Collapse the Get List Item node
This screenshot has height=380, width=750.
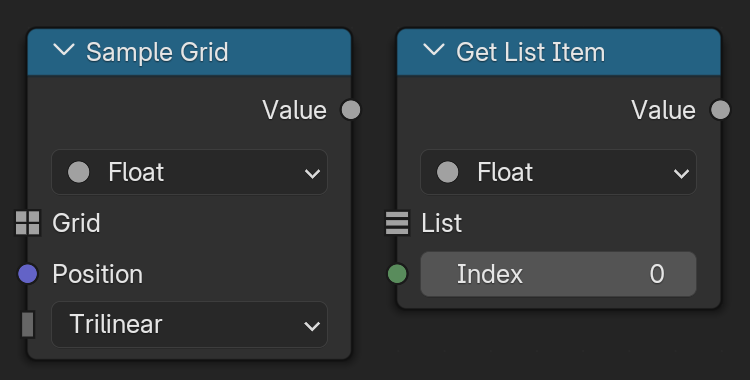(434, 50)
